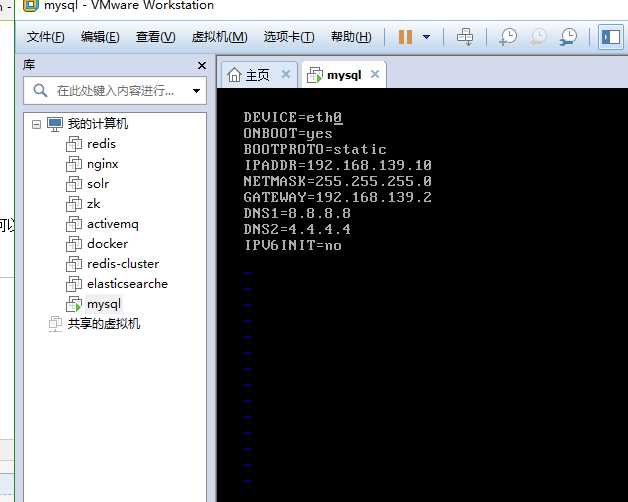Click the nginx VM icon
Screen dimensions: 628x502
[74, 164]
